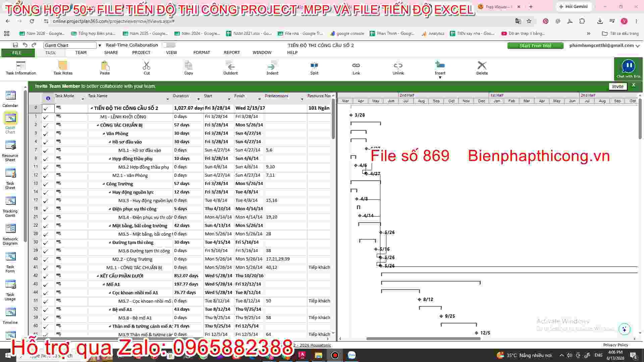Open Resource Sheet view

10,145
